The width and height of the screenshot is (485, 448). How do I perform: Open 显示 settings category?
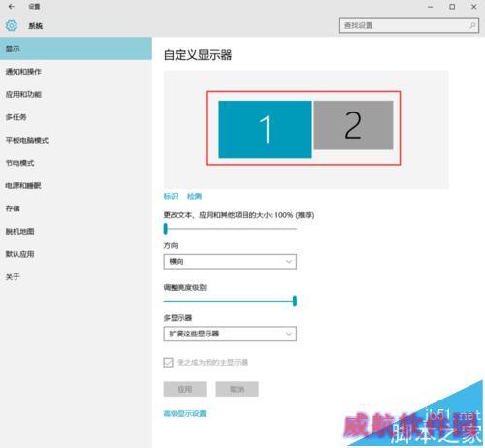[76, 48]
